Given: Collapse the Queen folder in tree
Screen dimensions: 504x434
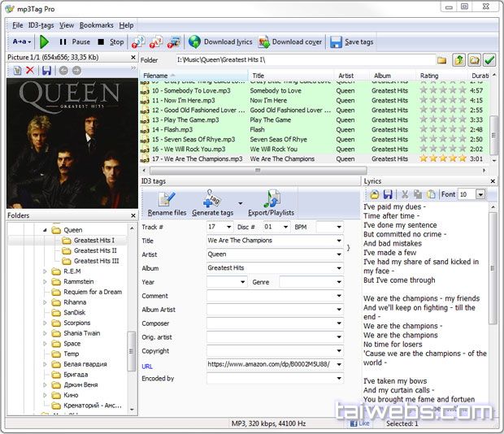Looking at the screenshot, I should point(46,230).
